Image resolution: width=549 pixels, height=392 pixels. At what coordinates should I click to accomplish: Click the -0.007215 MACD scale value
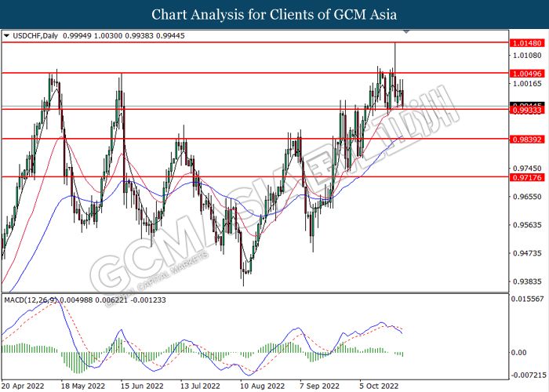(x=529, y=376)
